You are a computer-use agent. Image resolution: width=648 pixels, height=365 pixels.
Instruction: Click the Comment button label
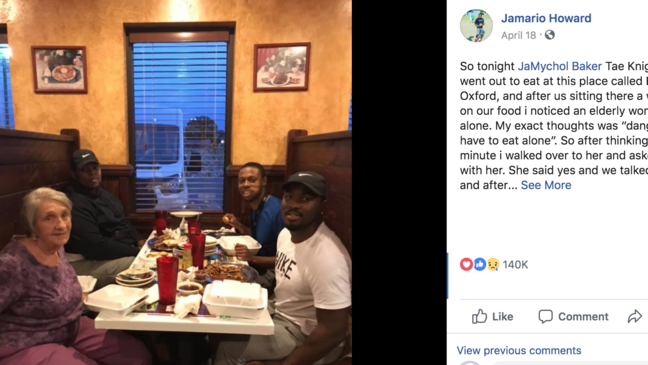(583, 317)
